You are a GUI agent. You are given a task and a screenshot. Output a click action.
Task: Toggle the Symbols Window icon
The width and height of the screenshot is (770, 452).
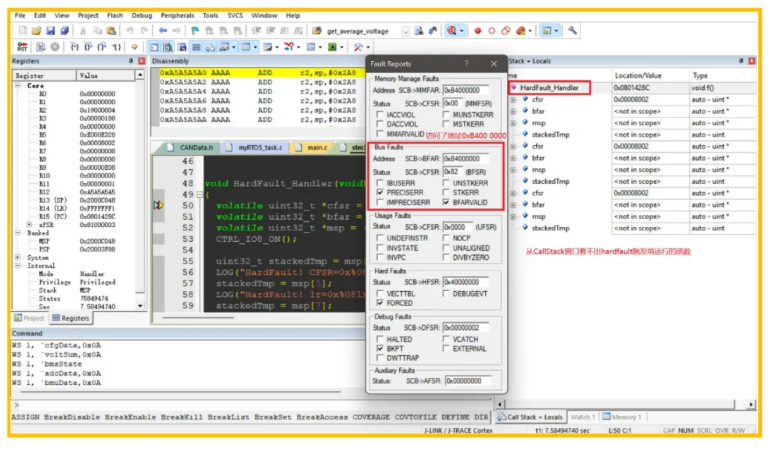tap(182, 47)
